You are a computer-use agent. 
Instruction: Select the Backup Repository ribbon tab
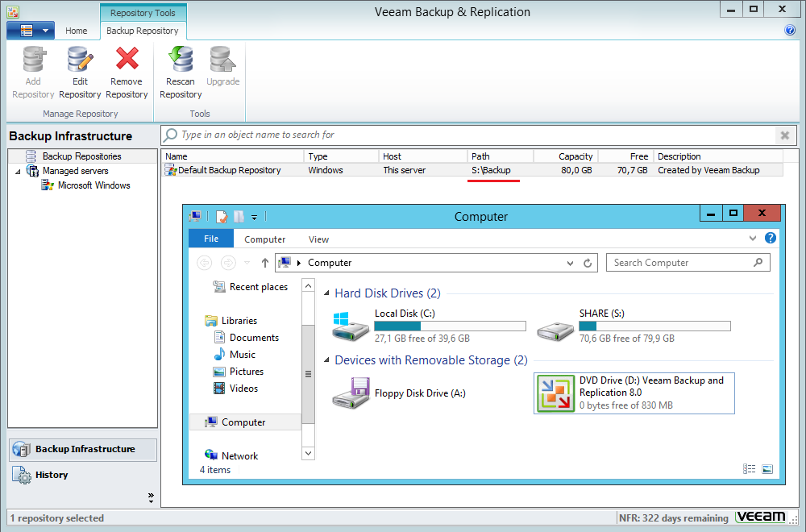click(143, 31)
